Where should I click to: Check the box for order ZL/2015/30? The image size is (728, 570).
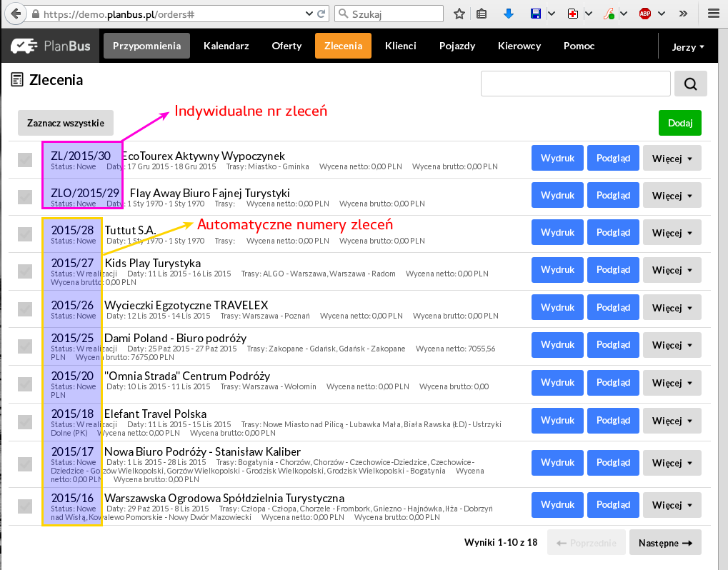point(25,159)
